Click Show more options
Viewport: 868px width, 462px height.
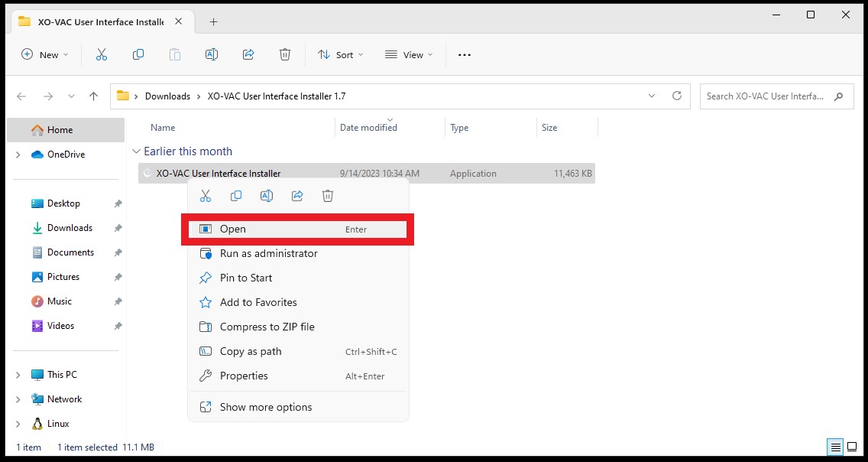pos(298,407)
